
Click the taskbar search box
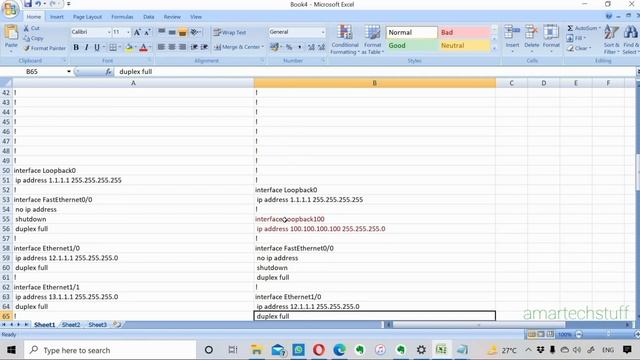(x=110, y=350)
